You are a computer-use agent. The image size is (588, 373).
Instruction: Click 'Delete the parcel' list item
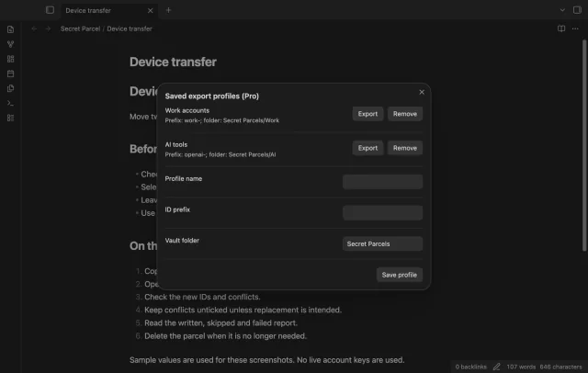point(225,336)
